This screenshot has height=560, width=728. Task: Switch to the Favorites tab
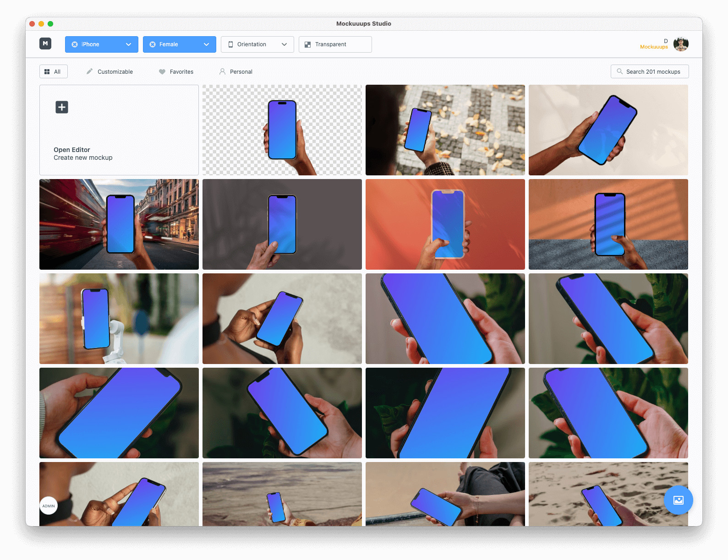(x=176, y=71)
